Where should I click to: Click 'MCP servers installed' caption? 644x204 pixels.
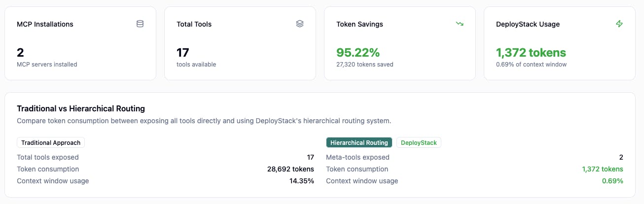[x=47, y=65]
